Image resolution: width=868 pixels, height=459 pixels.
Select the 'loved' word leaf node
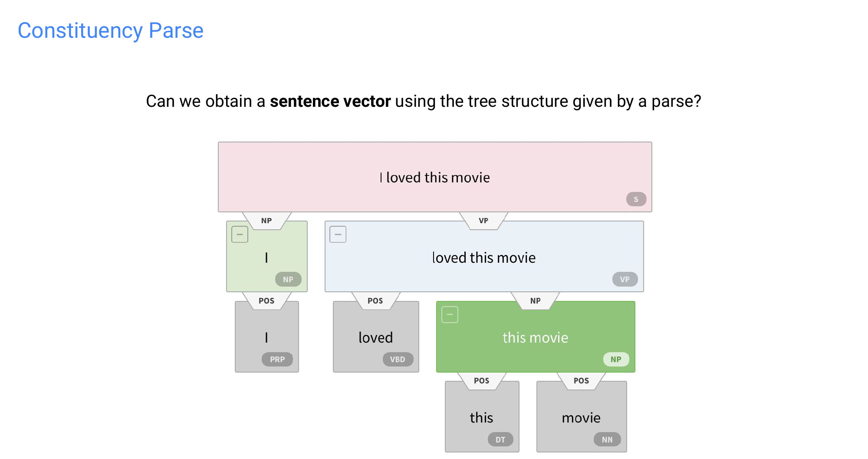click(x=375, y=337)
